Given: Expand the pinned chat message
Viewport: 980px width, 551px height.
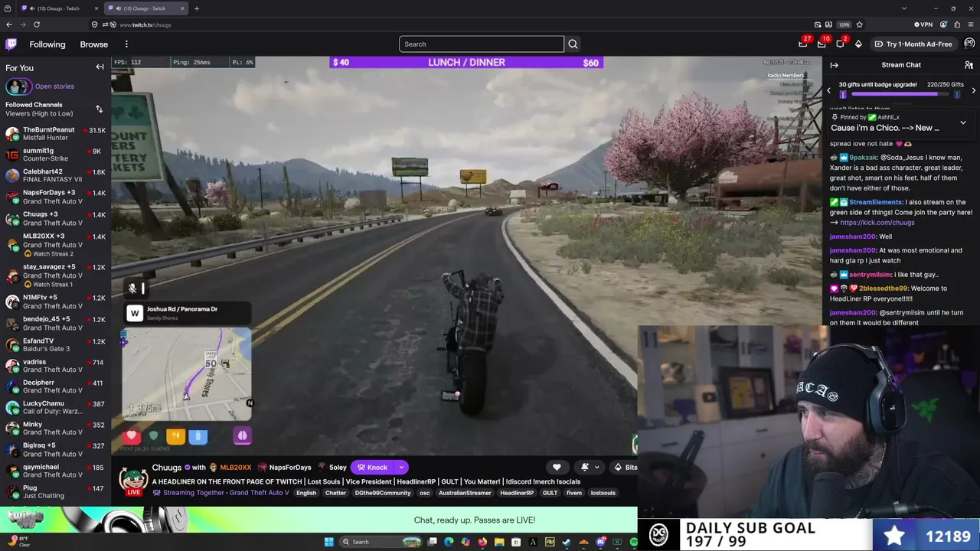Looking at the screenshot, I should click(963, 122).
